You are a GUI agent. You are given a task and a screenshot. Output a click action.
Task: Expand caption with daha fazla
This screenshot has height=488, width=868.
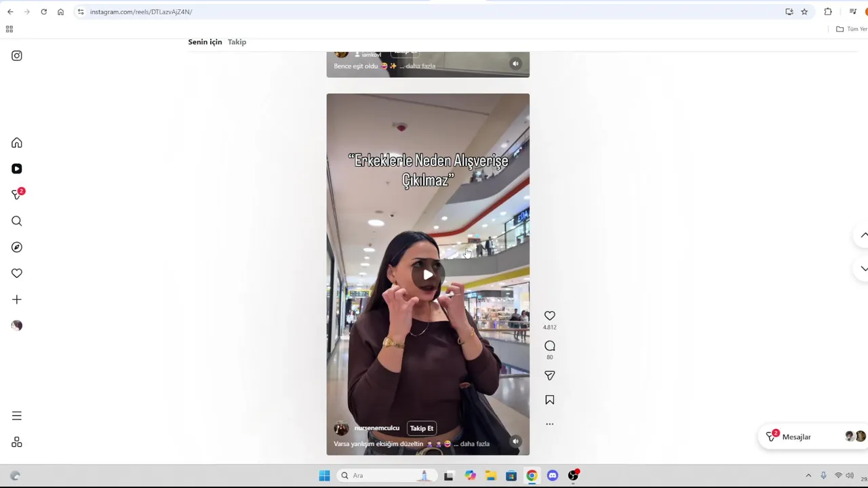(475, 444)
